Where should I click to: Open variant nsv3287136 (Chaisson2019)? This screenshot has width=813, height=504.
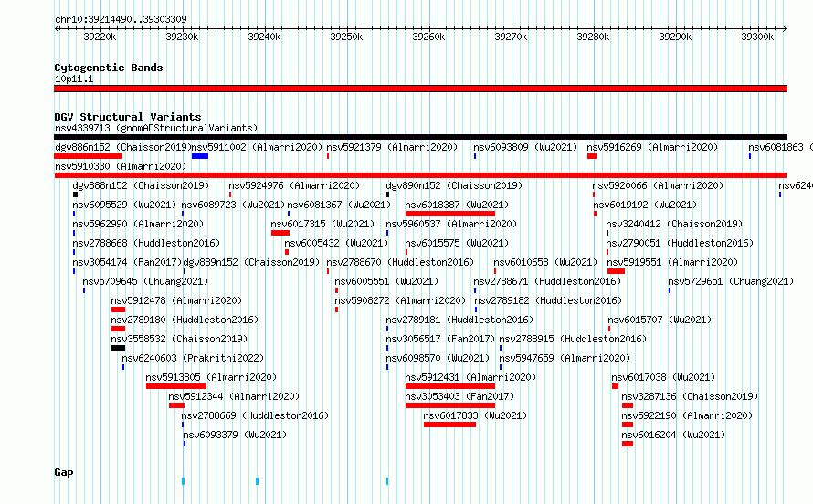pyautogui.click(x=690, y=396)
